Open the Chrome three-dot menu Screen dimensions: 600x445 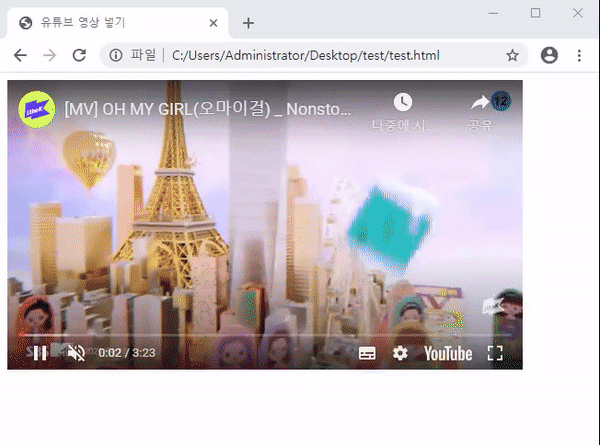579,55
